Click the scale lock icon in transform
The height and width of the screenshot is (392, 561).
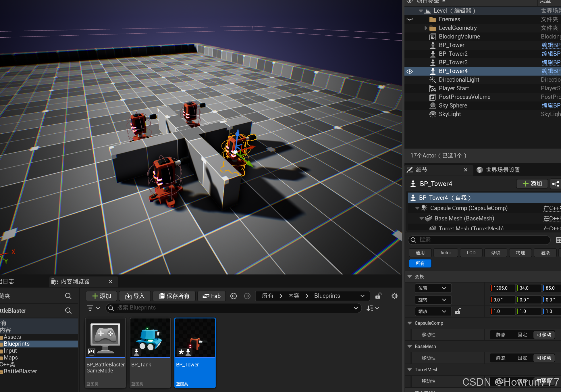(458, 311)
